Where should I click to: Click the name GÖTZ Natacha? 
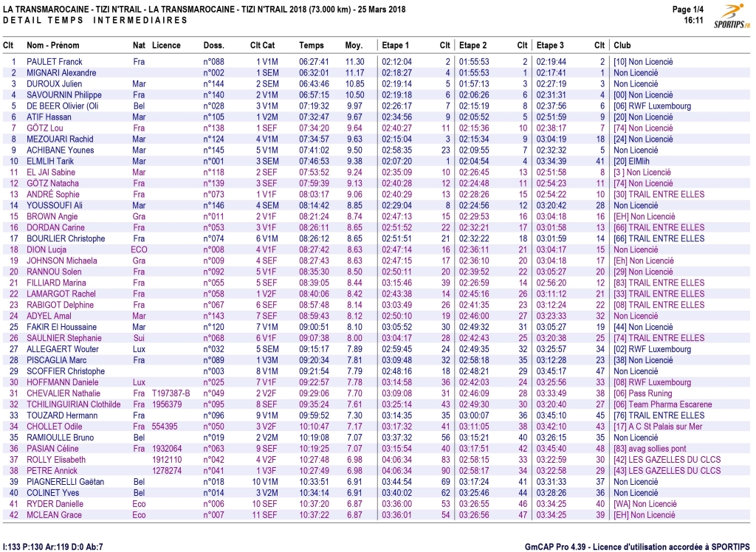53,184
